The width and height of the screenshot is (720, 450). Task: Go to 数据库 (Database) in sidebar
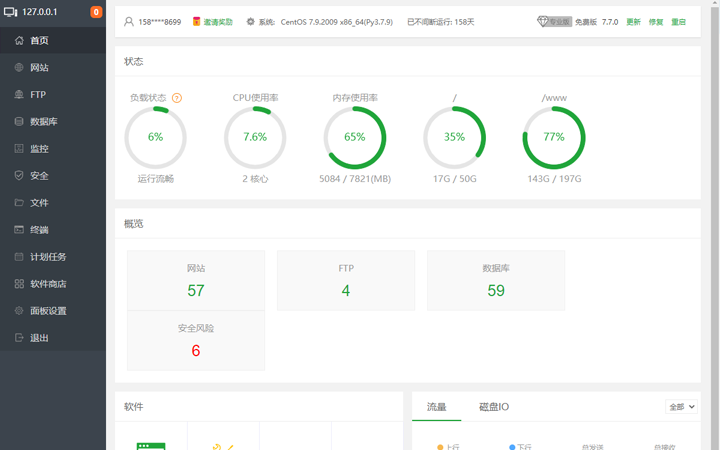pos(43,122)
